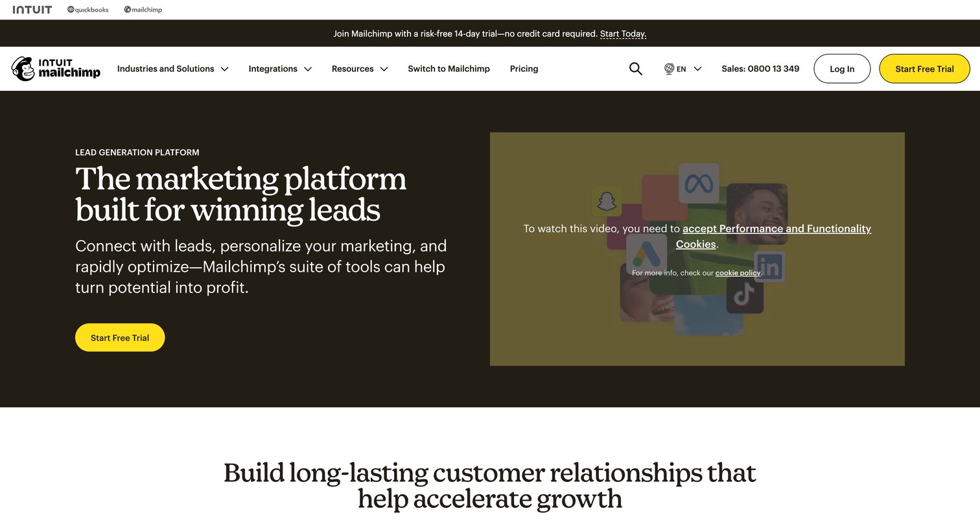Click the Build long-lasting customer relationships heading
The width and height of the screenshot is (980, 528).
(x=489, y=486)
